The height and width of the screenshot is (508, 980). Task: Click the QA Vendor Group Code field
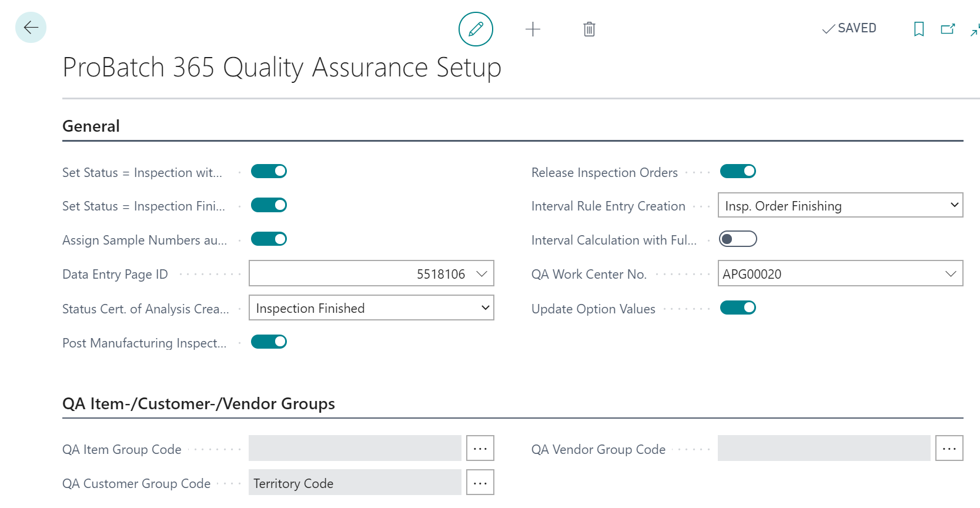click(824, 449)
